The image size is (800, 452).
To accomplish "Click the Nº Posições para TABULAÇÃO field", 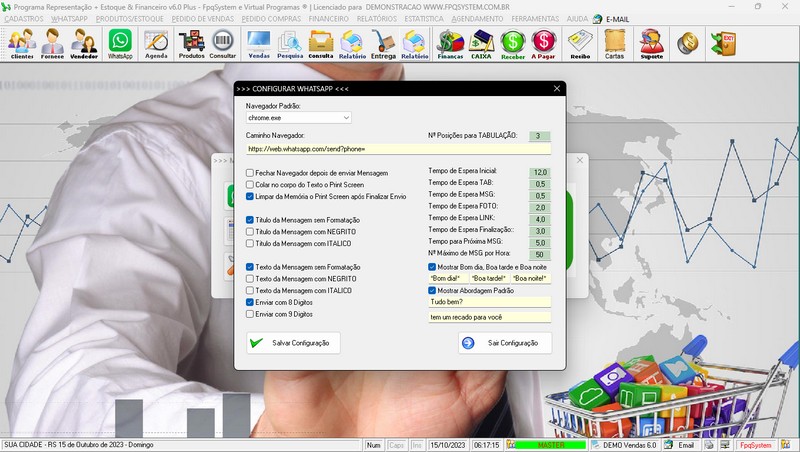I will tap(539, 136).
